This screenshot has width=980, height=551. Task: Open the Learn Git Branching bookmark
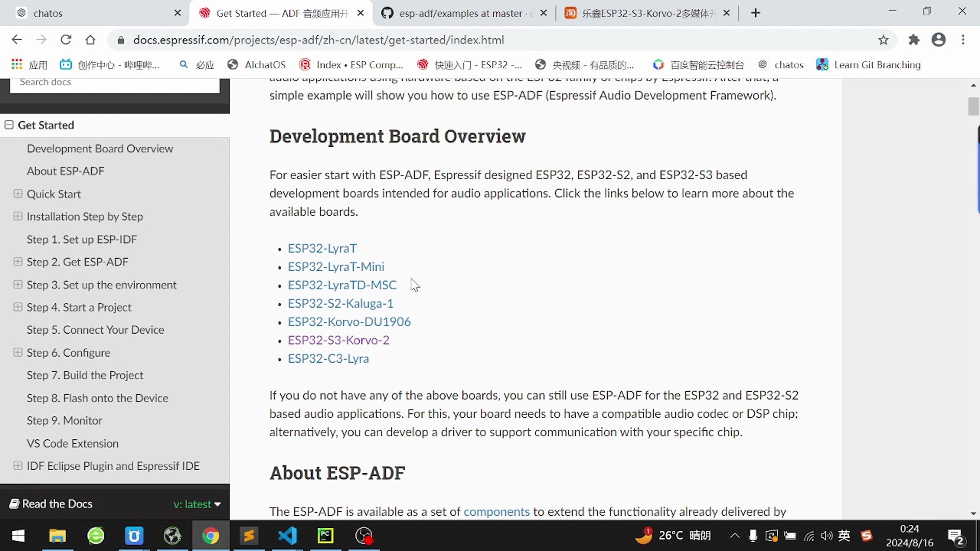pos(869,65)
